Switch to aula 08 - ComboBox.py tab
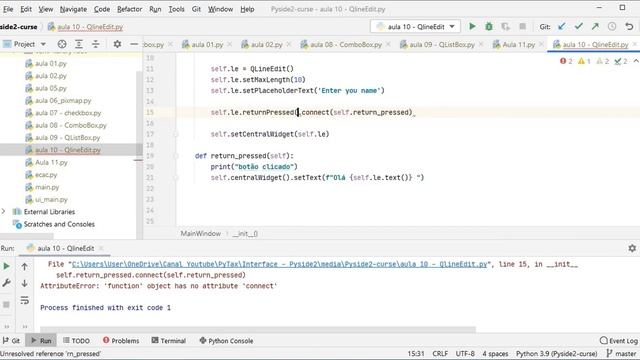Image resolution: width=640 pixels, height=360 pixels. tap(346, 44)
